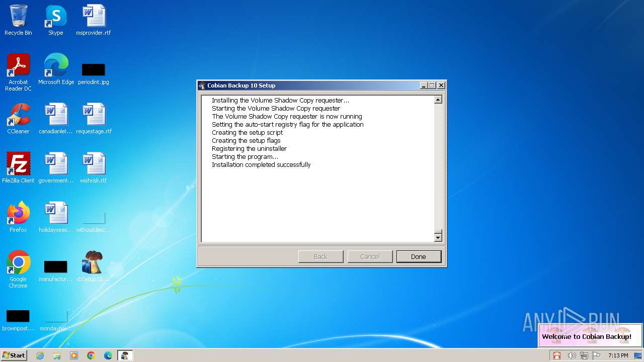The image size is (644, 362).
Task: Click the Action Center flag tray icon
Action: coord(596,355)
